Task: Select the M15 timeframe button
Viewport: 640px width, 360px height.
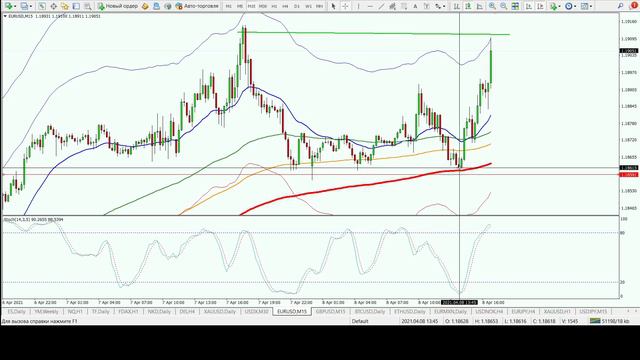Action: pyautogui.click(x=251, y=6)
